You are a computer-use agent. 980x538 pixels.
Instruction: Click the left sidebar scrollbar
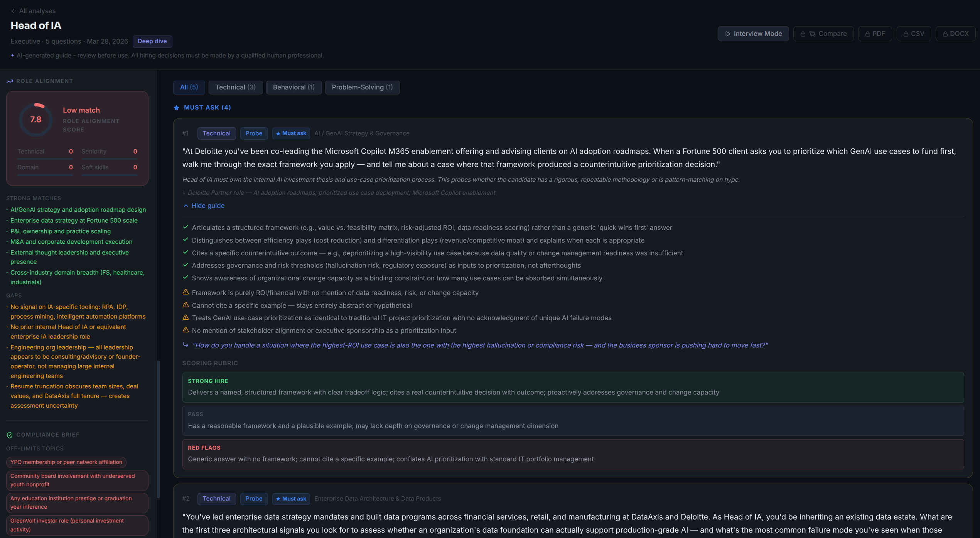click(x=158, y=428)
